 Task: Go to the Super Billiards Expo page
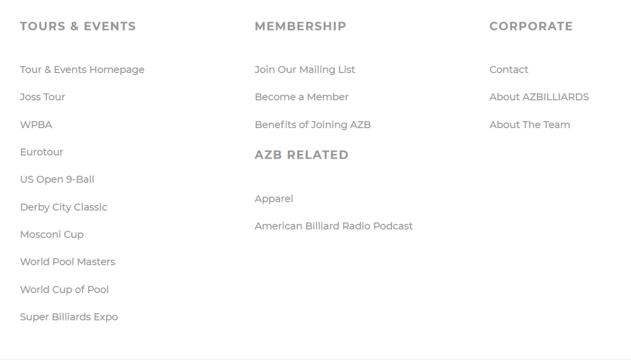coord(69,317)
